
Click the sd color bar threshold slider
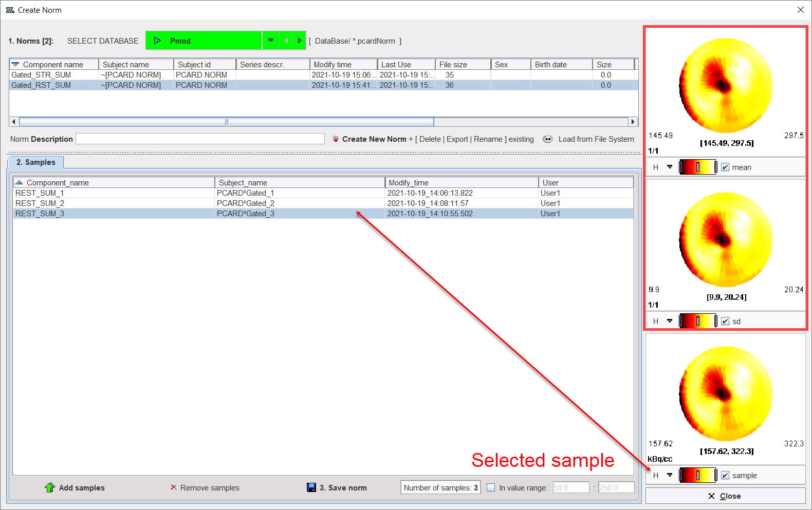coord(698,321)
